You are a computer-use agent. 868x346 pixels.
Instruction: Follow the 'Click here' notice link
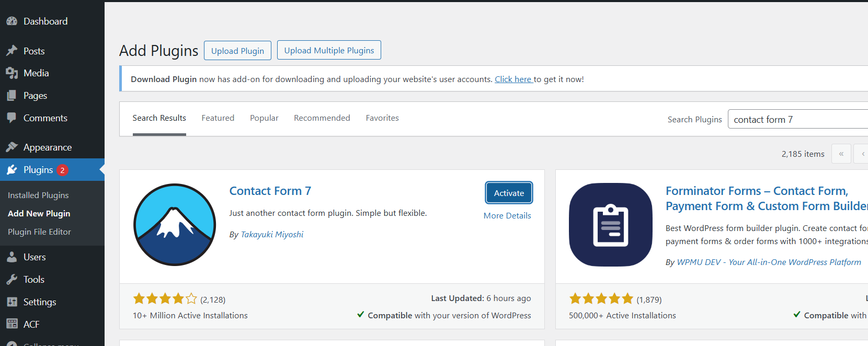pos(513,79)
